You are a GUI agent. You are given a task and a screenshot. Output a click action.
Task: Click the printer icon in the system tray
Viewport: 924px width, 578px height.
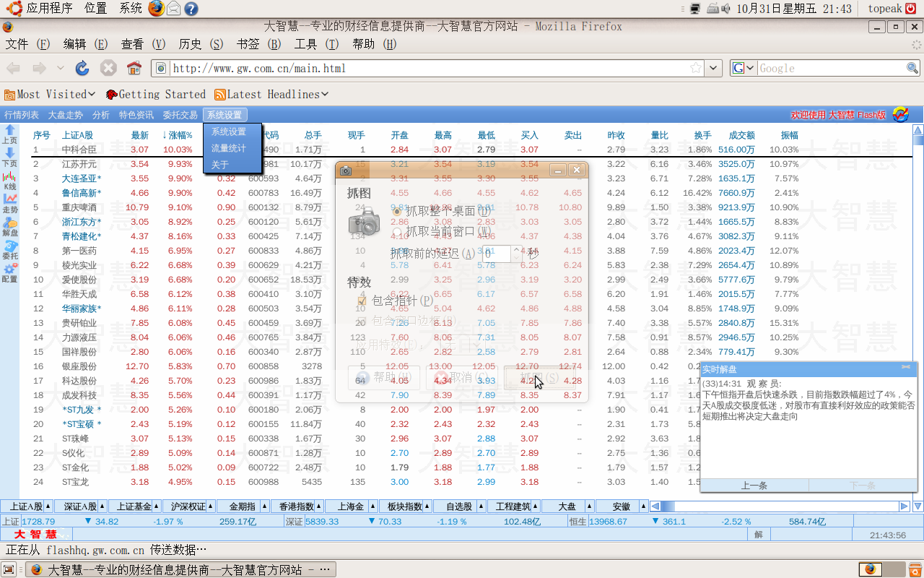(712, 9)
